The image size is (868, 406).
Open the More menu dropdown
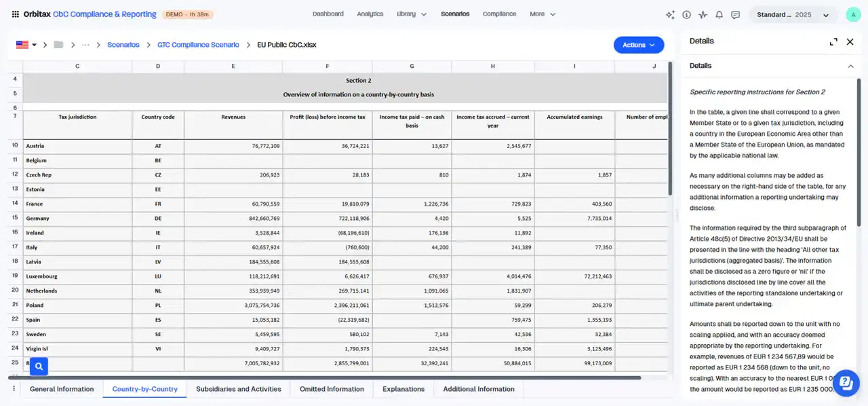coord(543,14)
